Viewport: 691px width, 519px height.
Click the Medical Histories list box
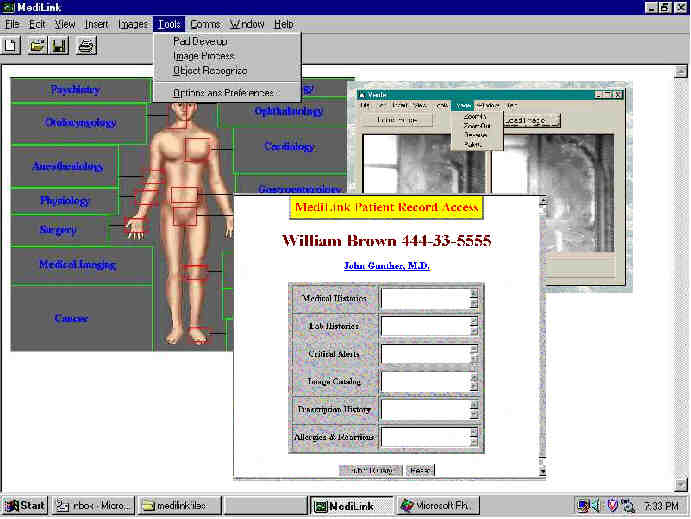(424, 299)
